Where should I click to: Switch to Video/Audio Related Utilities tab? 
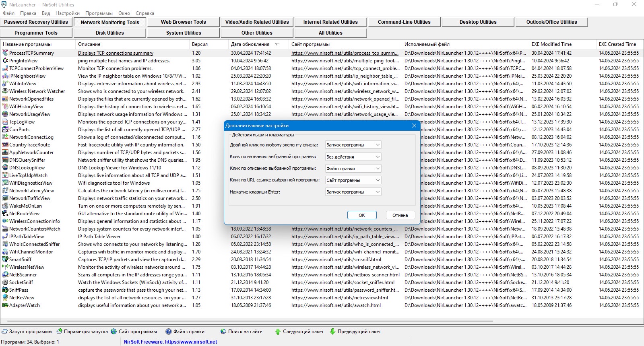pos(257,22)
